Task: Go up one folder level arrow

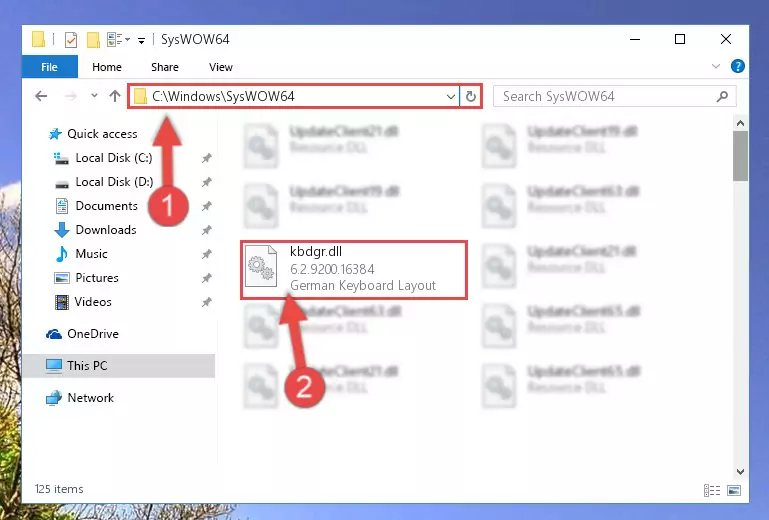Action: pyautogui.click(x=115, y=96)
